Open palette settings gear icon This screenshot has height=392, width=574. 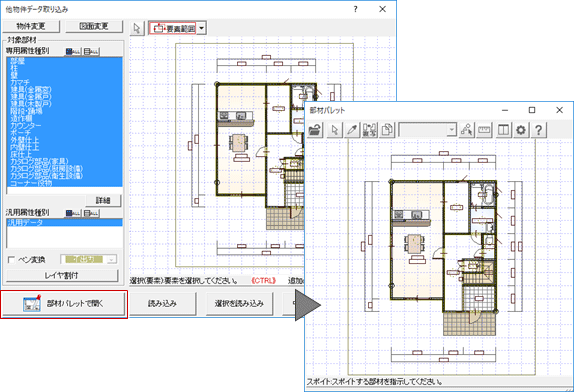(x=521, y=130)
